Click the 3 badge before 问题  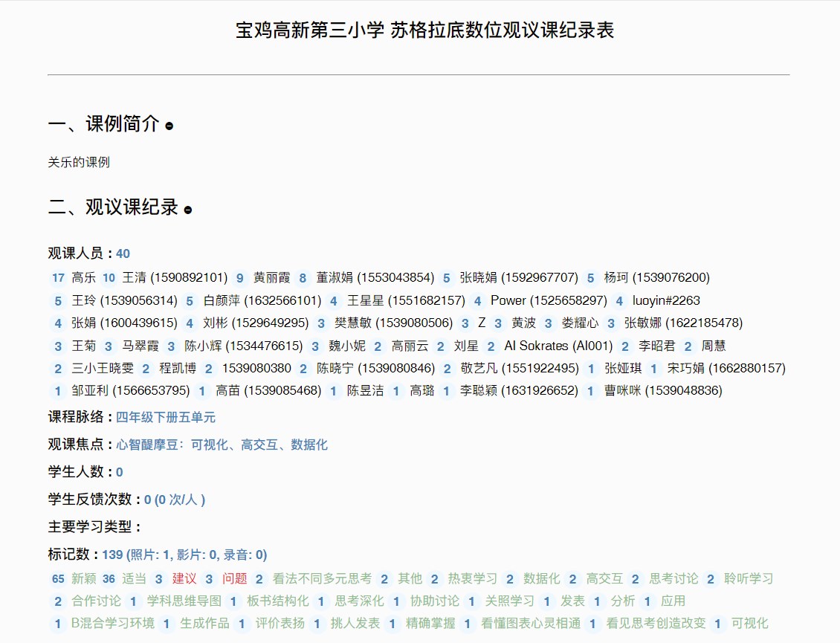click(209, 579)
